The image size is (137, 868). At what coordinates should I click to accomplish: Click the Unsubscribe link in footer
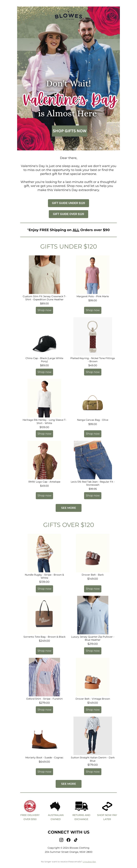pos(89,861)
